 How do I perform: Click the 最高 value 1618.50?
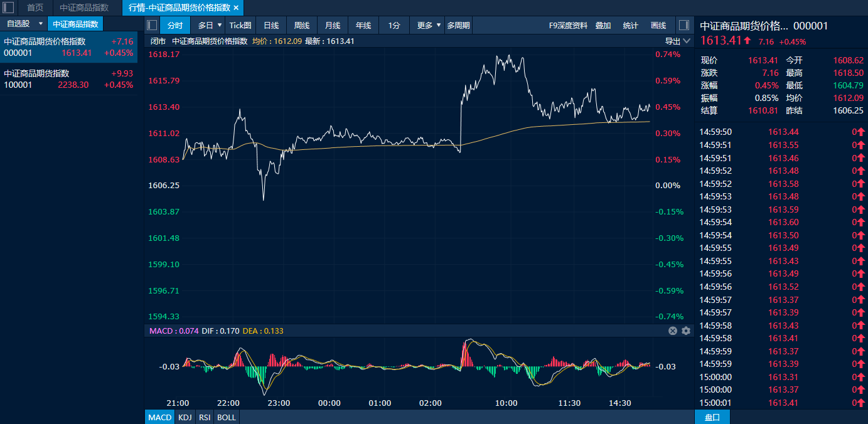(x=849, y=73)
